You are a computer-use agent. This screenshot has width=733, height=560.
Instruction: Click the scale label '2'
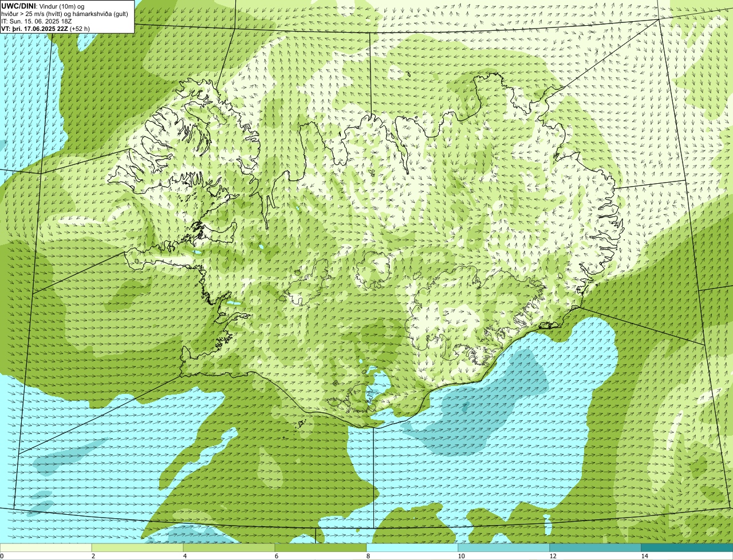[93, 556]
